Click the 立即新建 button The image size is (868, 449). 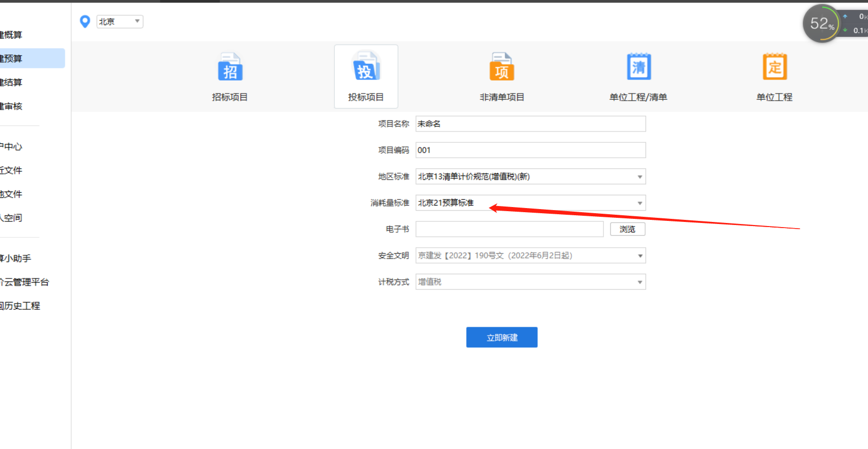502,338
